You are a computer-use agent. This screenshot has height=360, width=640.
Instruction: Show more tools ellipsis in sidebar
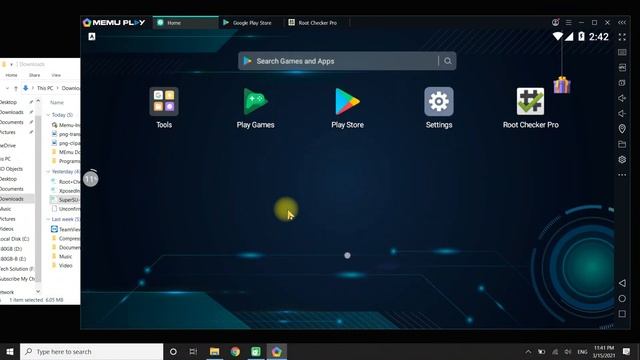[x=622, y=175]
